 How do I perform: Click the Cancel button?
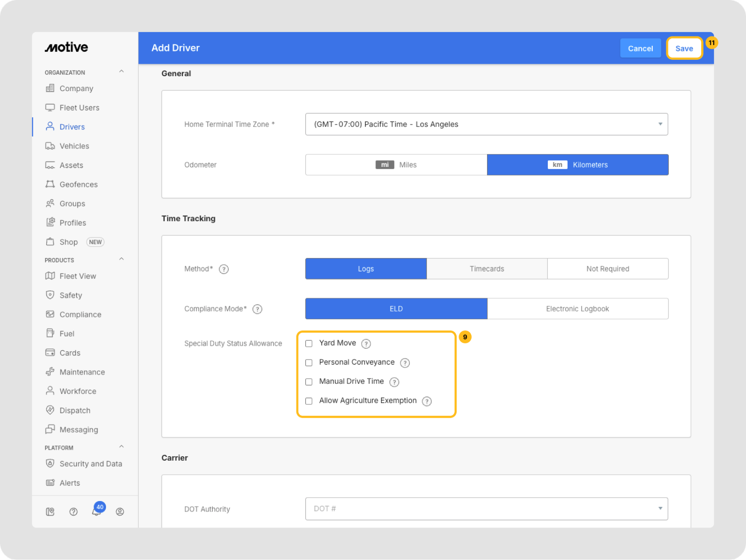click(x=640, y=48)
